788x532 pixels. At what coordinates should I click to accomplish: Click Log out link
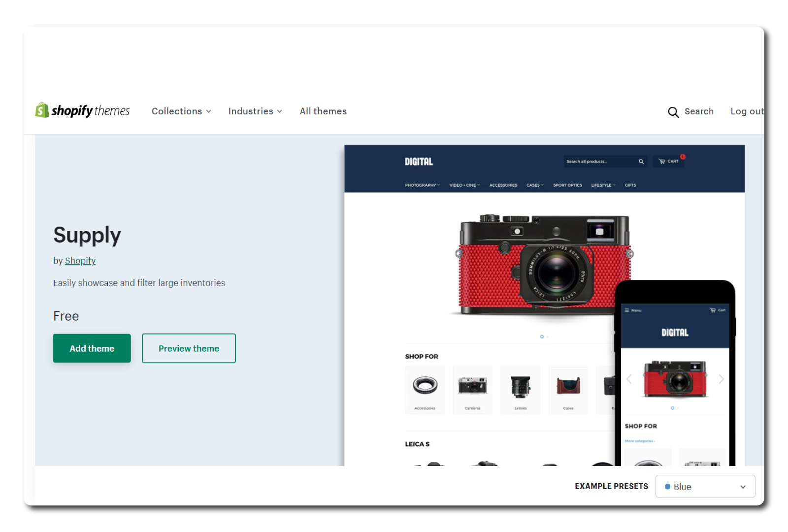pyautogui.click(x=747, y=111)
